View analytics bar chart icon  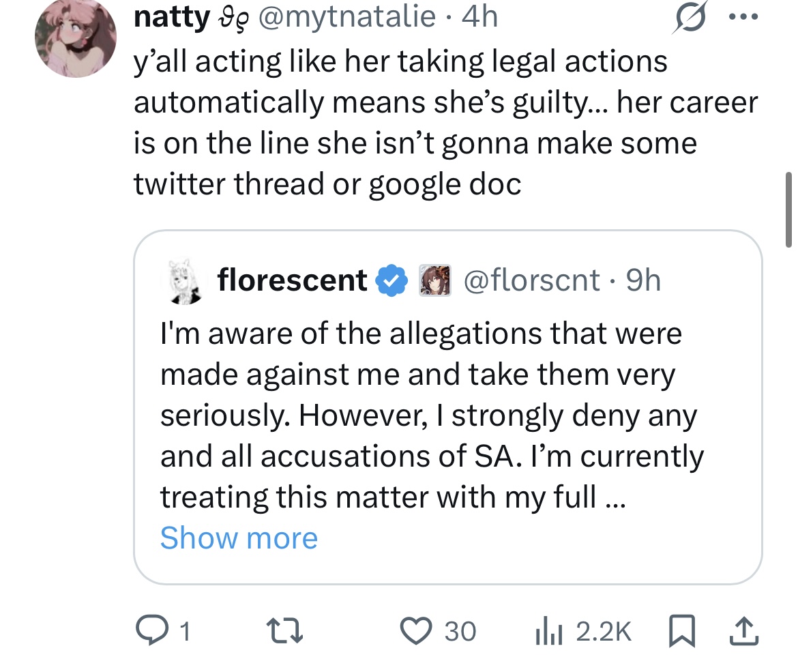548,631
